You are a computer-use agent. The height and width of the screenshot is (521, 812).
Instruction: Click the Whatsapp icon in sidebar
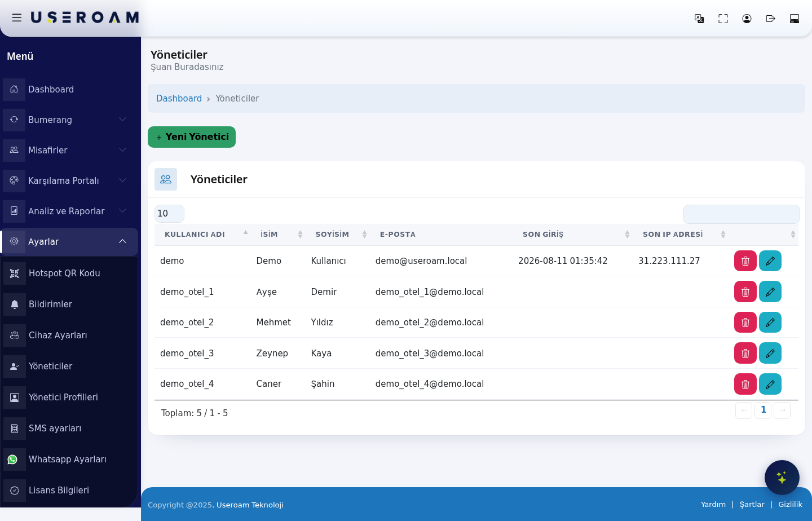[x=12, y=460]
